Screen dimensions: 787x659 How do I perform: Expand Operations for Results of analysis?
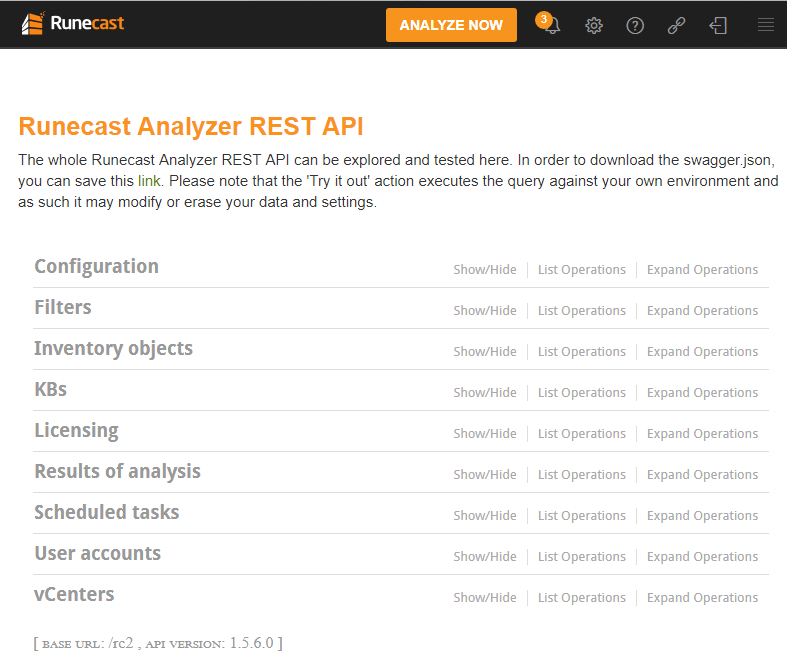pos(702,475)
